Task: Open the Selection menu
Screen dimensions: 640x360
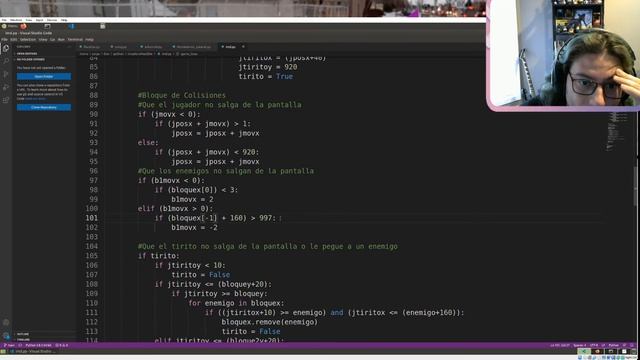Action: click(x=28, y=40)
